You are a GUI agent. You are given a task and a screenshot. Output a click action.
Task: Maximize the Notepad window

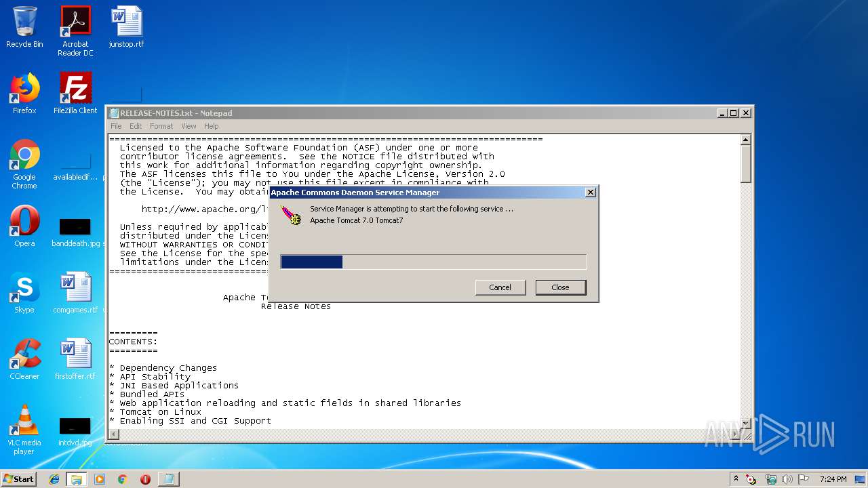734,113
